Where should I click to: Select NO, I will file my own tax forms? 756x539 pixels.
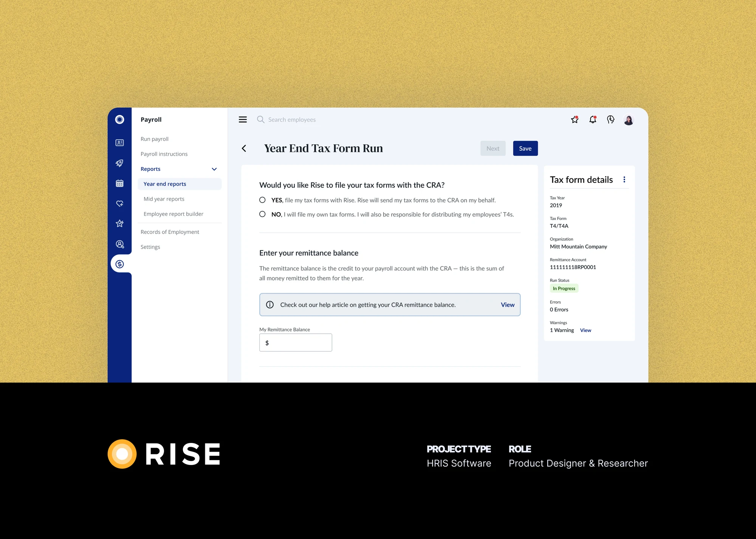262,214
